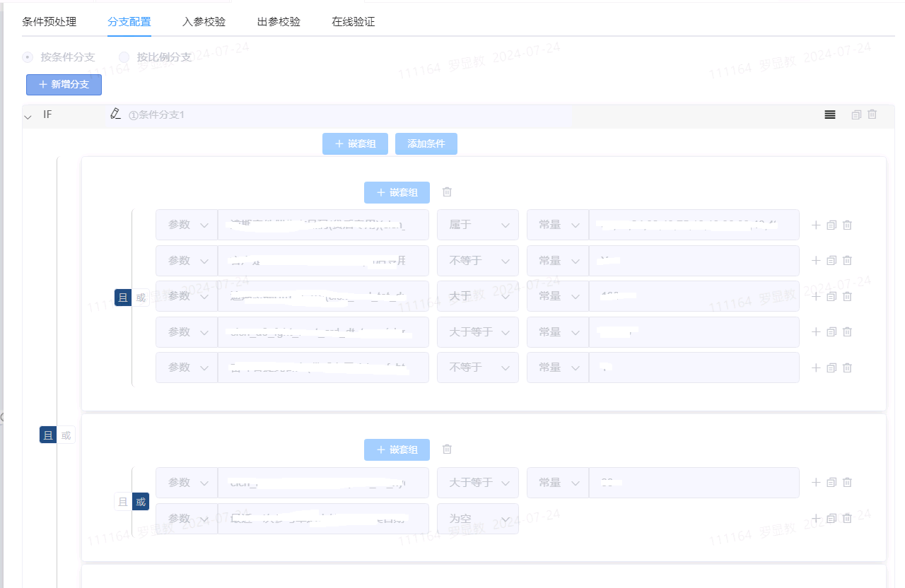This screenshot has height=588, width=905.
Task: Open the upper group's 大于等于 operator dropdown
Action: [478, 332]
